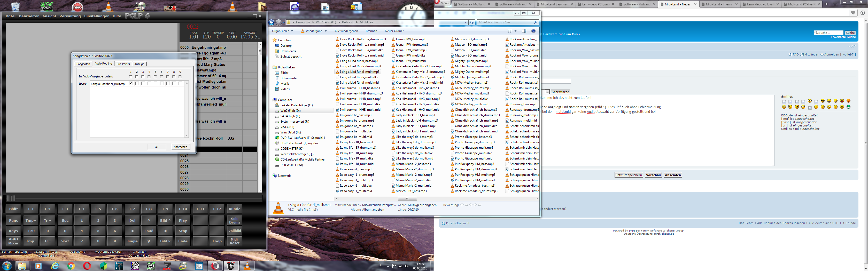Click the refresh icon beside the address bar
The image size is (868, 271).
(x=472, y=22)
